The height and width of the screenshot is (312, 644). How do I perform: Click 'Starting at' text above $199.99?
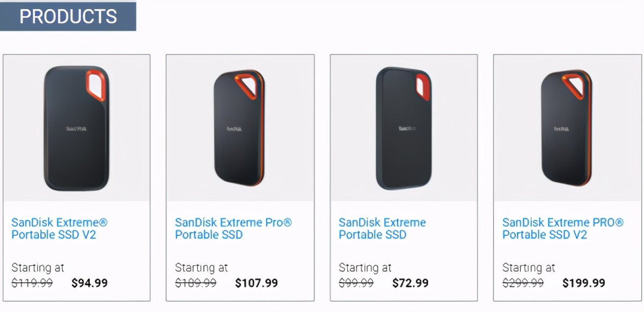point(529,268)
